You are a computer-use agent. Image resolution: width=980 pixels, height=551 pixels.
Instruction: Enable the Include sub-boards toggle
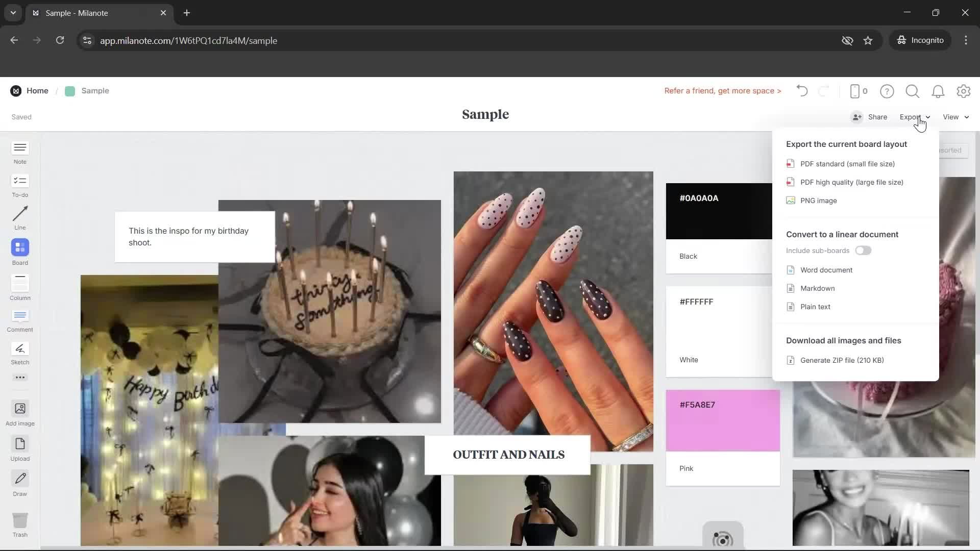coord(863,251)
